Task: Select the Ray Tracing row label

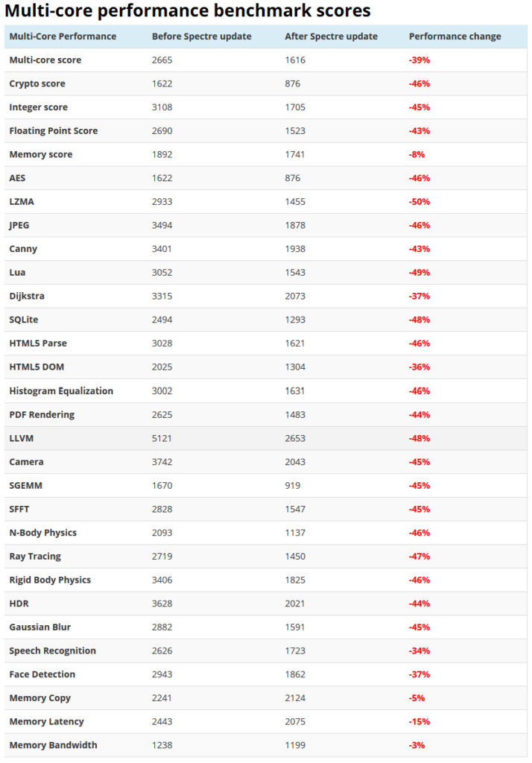Action: 35,556
